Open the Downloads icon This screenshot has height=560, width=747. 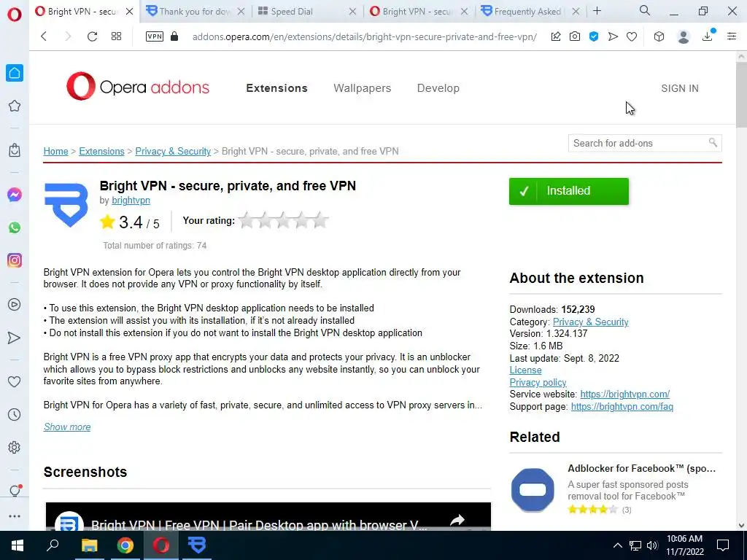click(x=708, y=36)
